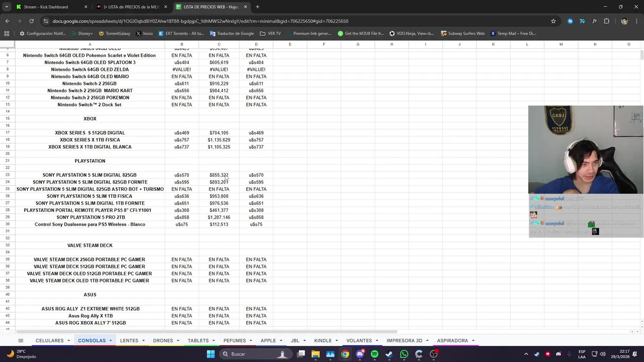Go back in browser history
The width and height of the screenshot is (644, 362).
[x=7, y=21]
